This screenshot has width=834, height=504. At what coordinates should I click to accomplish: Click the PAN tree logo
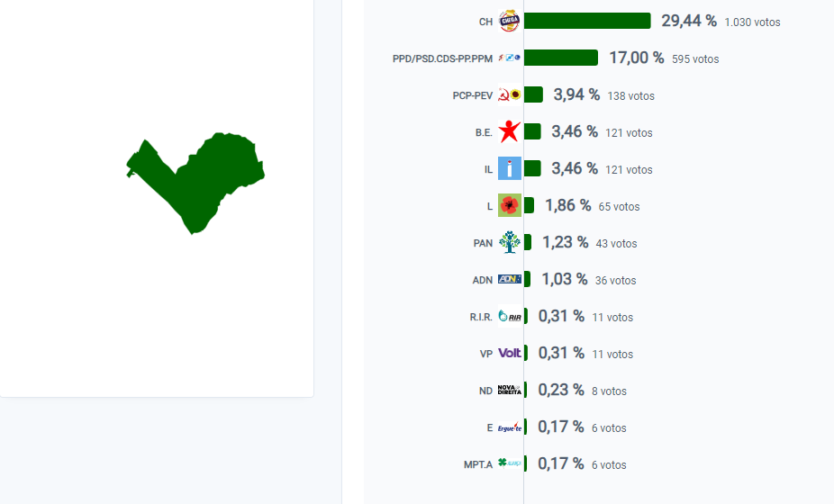point(509,242)
